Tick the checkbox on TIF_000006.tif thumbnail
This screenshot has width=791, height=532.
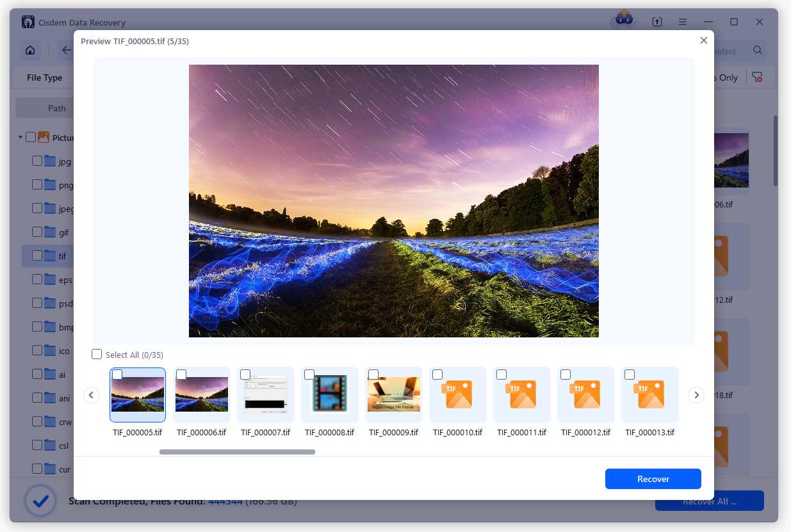[x=181, y=375]
